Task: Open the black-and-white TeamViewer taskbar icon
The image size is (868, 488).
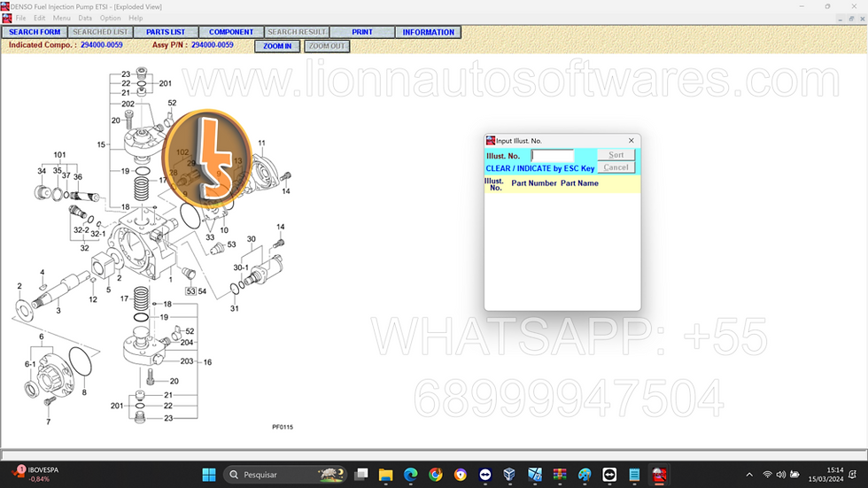Action: [x=609, y=475]
